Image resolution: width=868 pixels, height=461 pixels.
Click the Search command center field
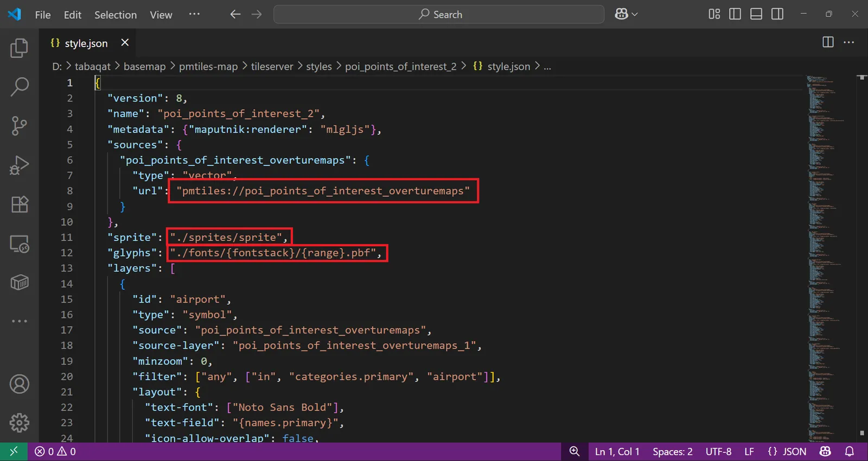[x=439, y=15]
